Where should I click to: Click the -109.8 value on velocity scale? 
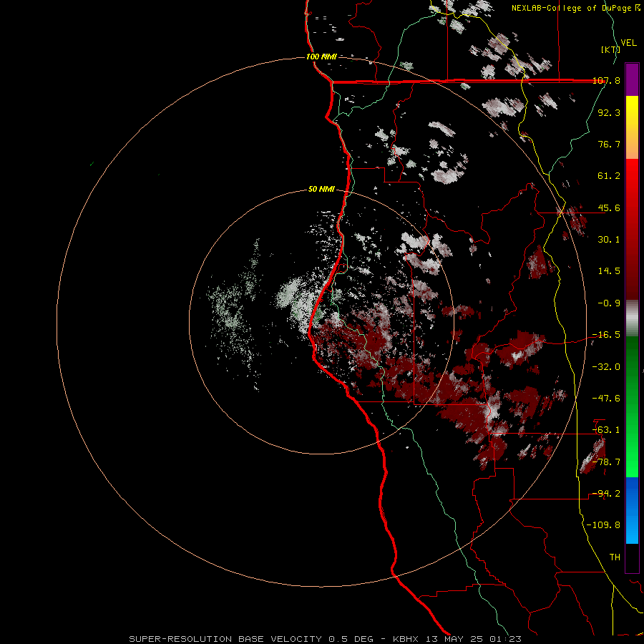click(x=603, y=525)
